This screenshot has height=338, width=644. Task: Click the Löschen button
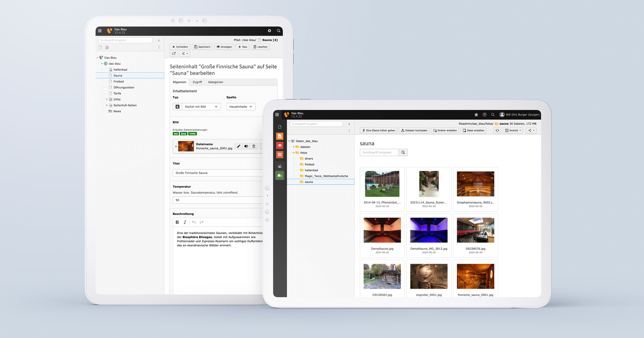tap(260, 47)
